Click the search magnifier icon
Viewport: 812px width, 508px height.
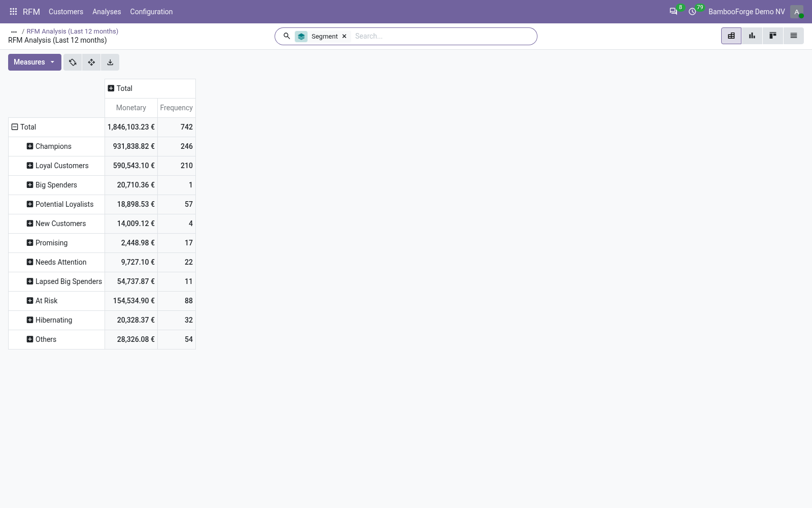(287, 36)
